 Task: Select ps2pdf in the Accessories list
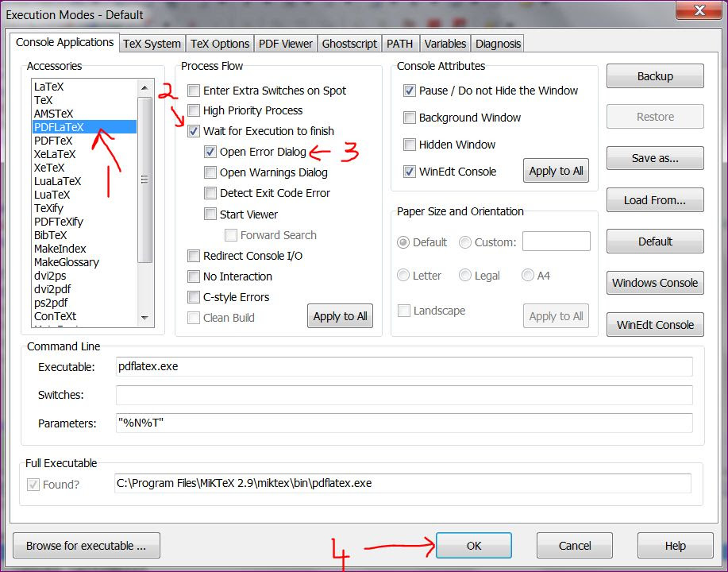[x=84, y=303]
